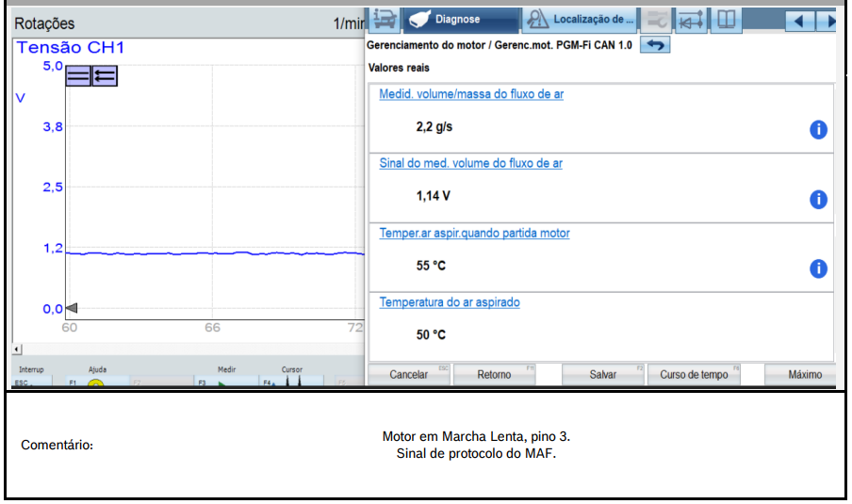Open the circuit diagram icon in toolbar
852x504 pixels.
tap(692, 19)
